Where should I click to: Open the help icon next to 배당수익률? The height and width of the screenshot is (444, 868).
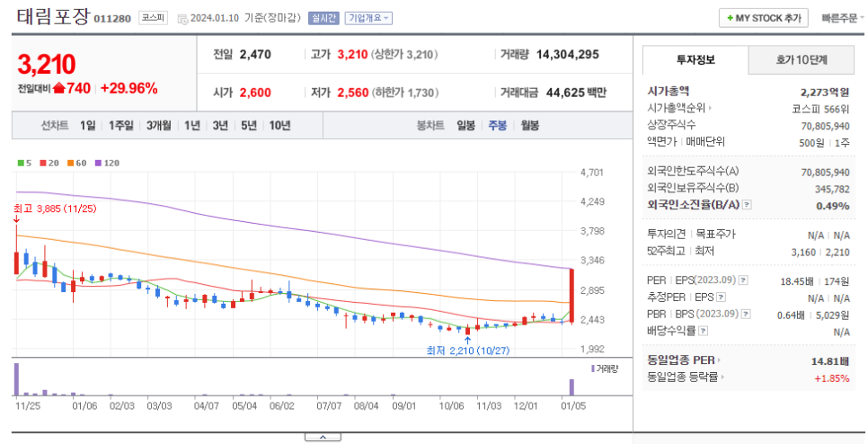[x=703, y=331]
